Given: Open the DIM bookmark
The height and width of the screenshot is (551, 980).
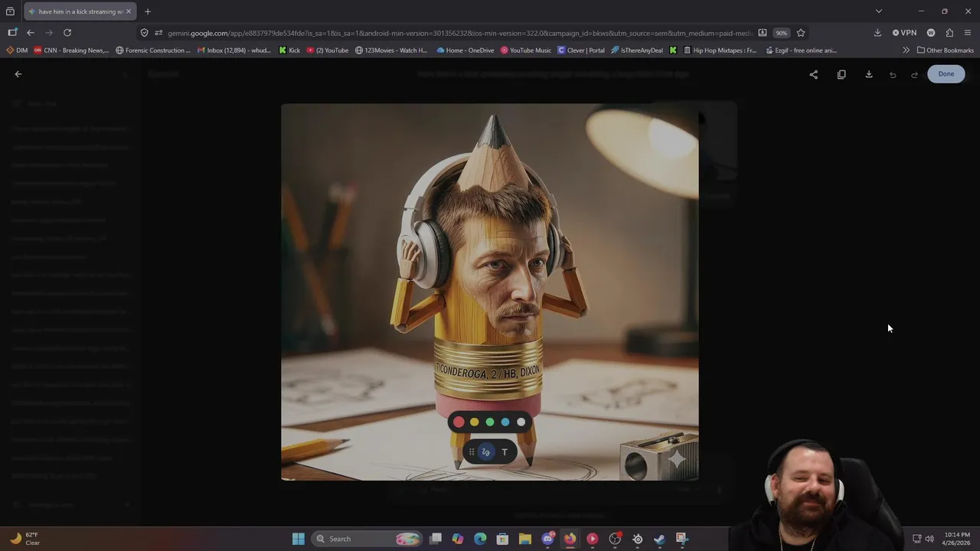Looking at the screenshot, I should pos(17,51).
